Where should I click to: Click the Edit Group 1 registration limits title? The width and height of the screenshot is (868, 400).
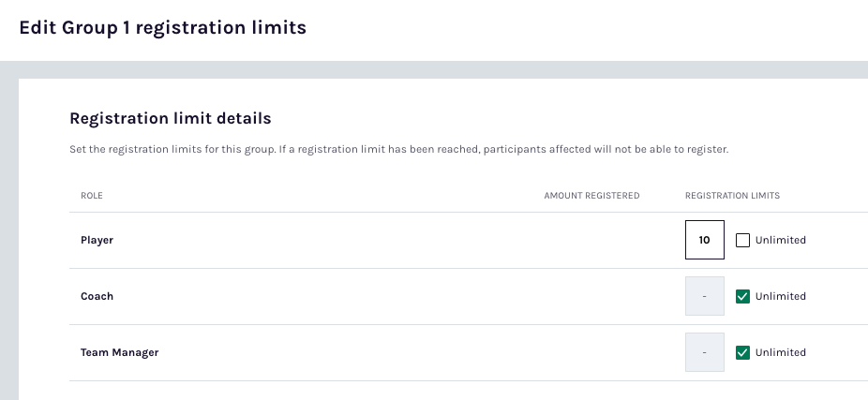coord(162,28)
